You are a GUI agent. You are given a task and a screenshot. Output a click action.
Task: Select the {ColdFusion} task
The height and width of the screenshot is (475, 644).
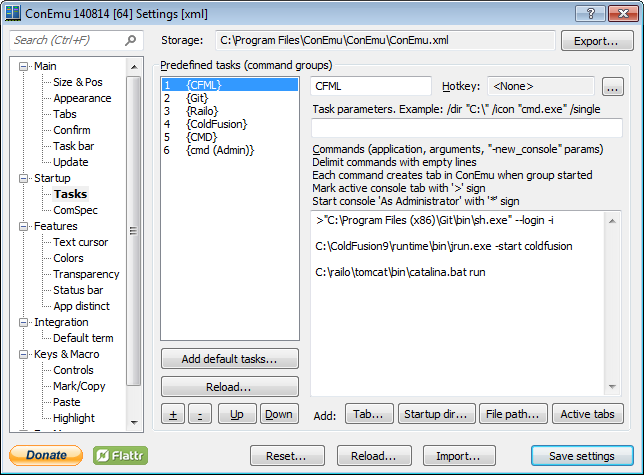click(230, 124)
